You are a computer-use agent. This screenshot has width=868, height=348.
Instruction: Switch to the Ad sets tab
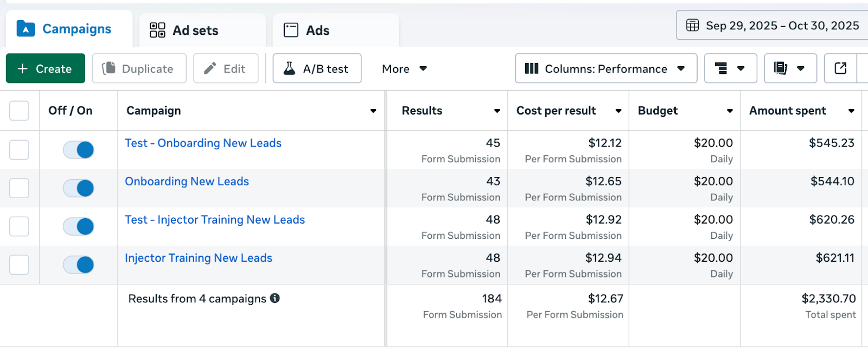pyautogui.click(x=184, y=30)
